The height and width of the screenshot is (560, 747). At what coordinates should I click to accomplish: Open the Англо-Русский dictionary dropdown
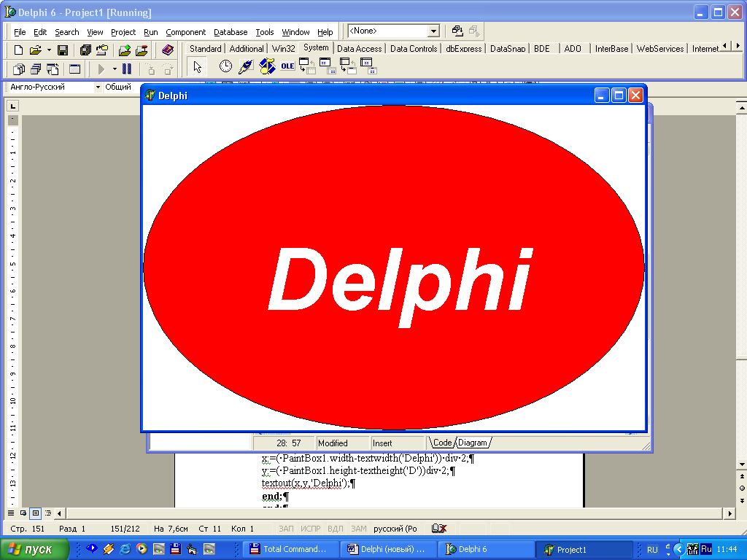[x=98, y=87]
